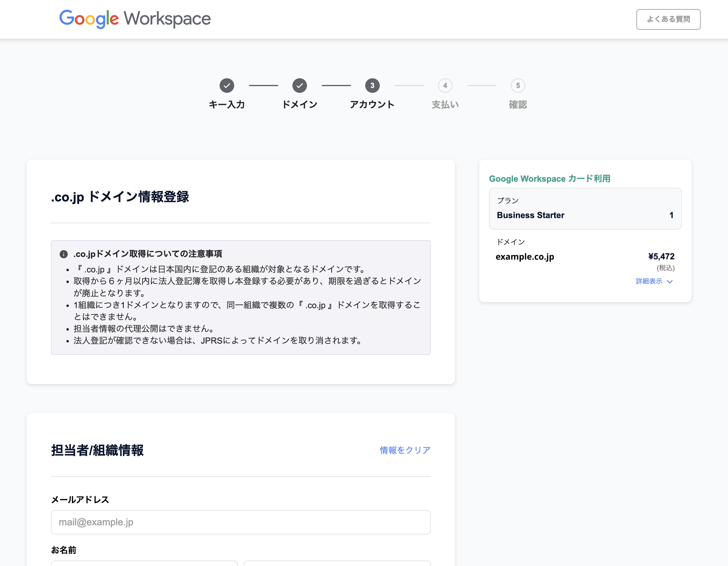This screenshot has width=728, height=566.
Task: Select the example.co.jp domain name text
Action: click(x=525, y=257)
